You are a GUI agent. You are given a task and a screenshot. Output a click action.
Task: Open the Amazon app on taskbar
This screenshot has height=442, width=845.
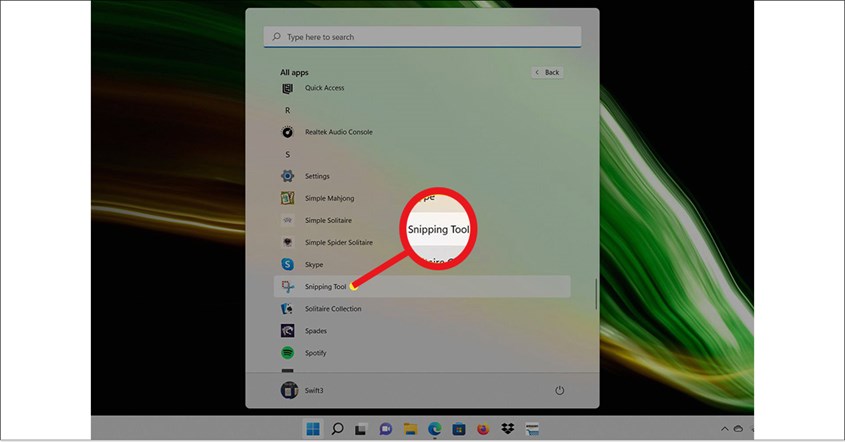click(x=532, y=429)
